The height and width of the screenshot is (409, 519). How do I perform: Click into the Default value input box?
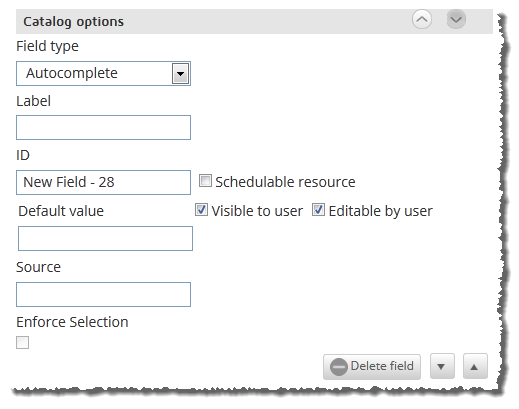[105, 238]
